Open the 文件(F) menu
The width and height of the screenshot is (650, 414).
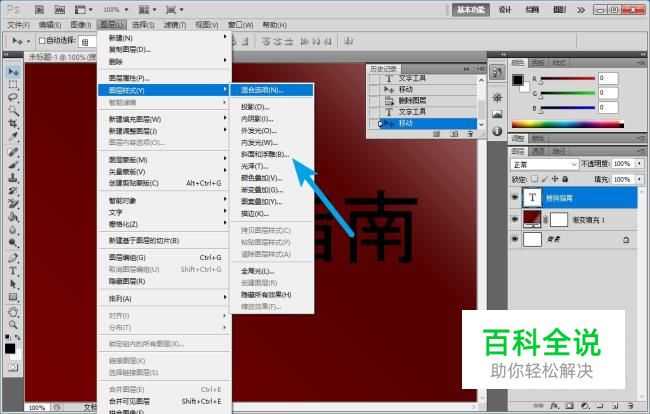coord(19,25)
